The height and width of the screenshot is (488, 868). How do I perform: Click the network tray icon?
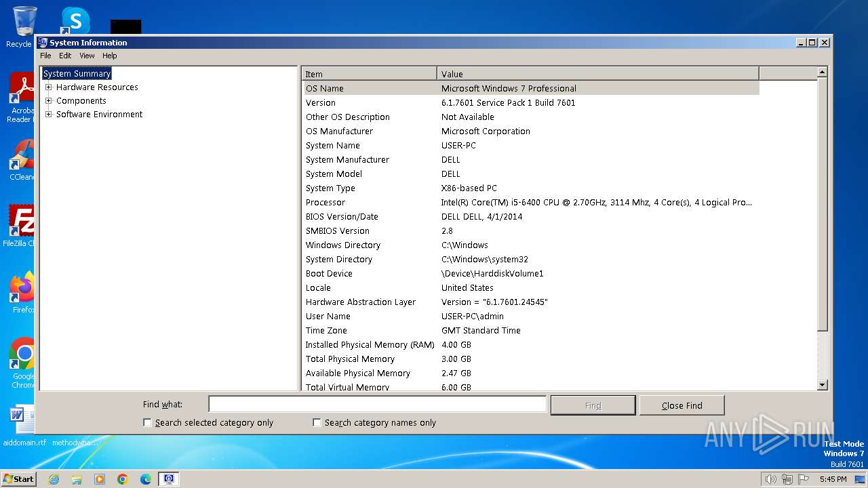tap(787, 479)
